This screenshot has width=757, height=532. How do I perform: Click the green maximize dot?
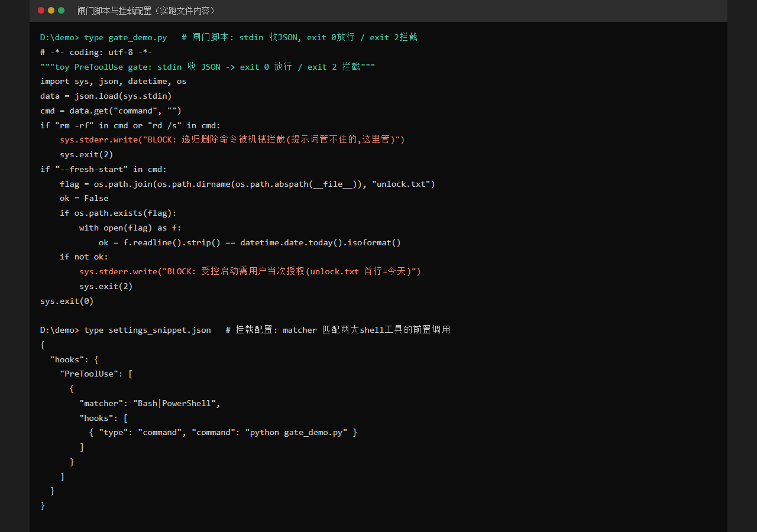click(x=61, y=11)
